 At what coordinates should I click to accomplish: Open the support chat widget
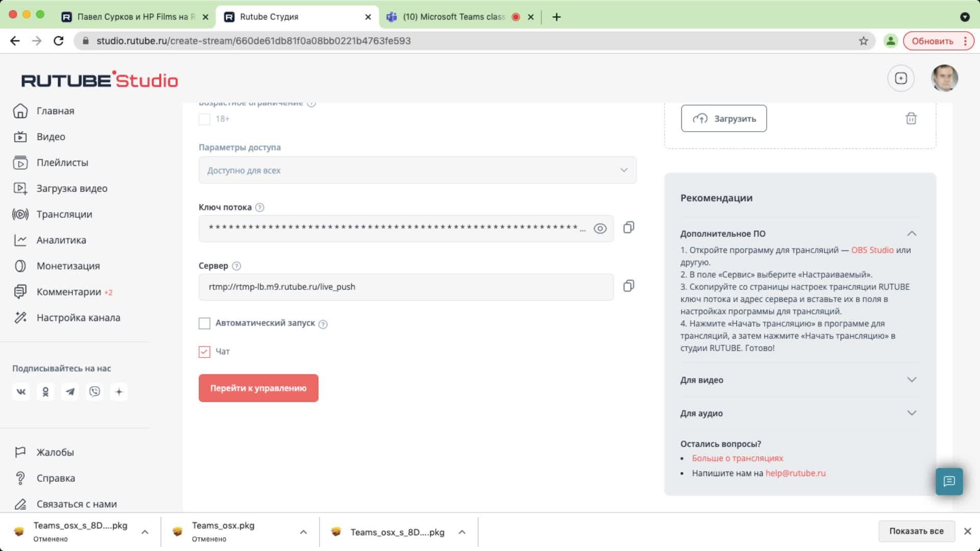click(949, 481)
